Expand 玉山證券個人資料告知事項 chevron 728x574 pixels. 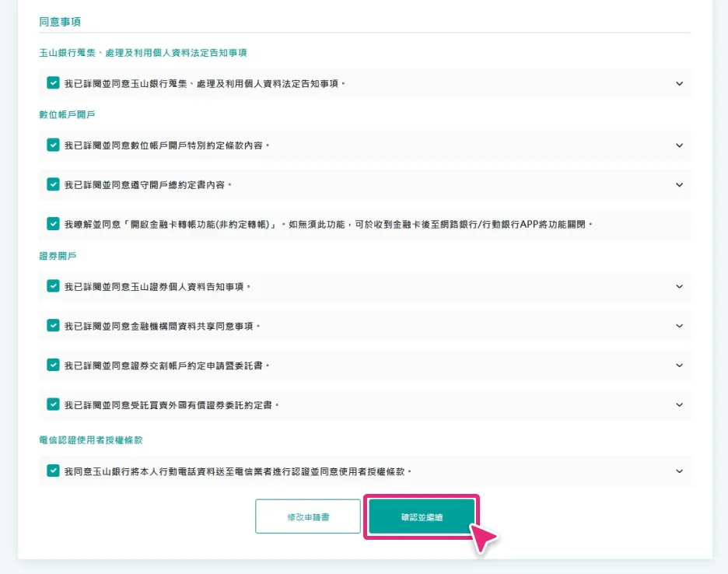click(679, 286)
